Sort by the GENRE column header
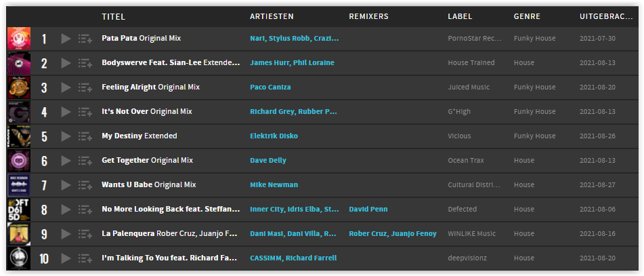The width and height of the screenshot is (644, 276). tap(527, 17)
